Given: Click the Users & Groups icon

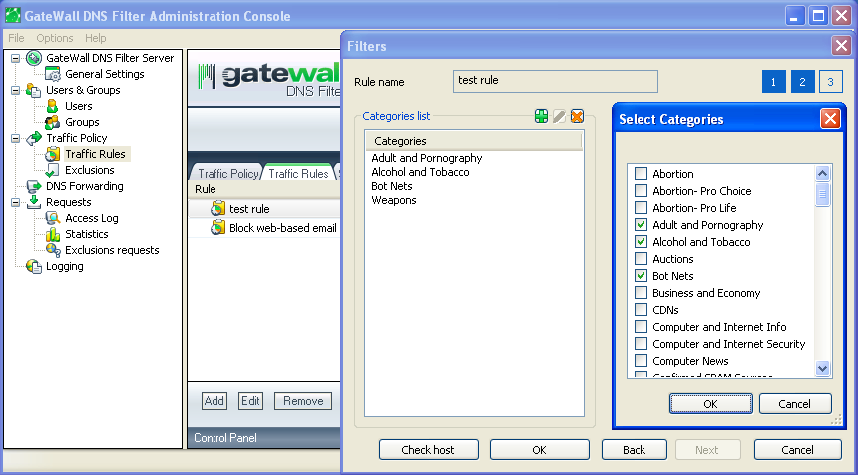Looking at the screenshot, I should coord(34,90).
